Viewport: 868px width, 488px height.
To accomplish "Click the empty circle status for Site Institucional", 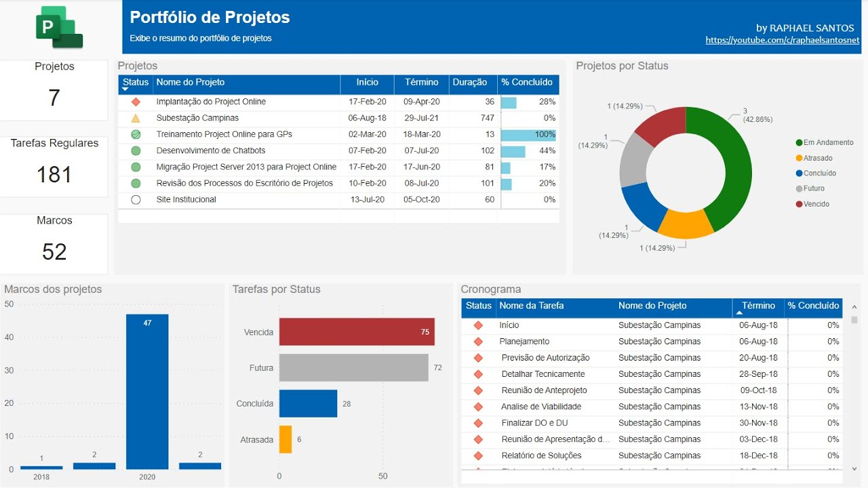I will coord(136,199).
